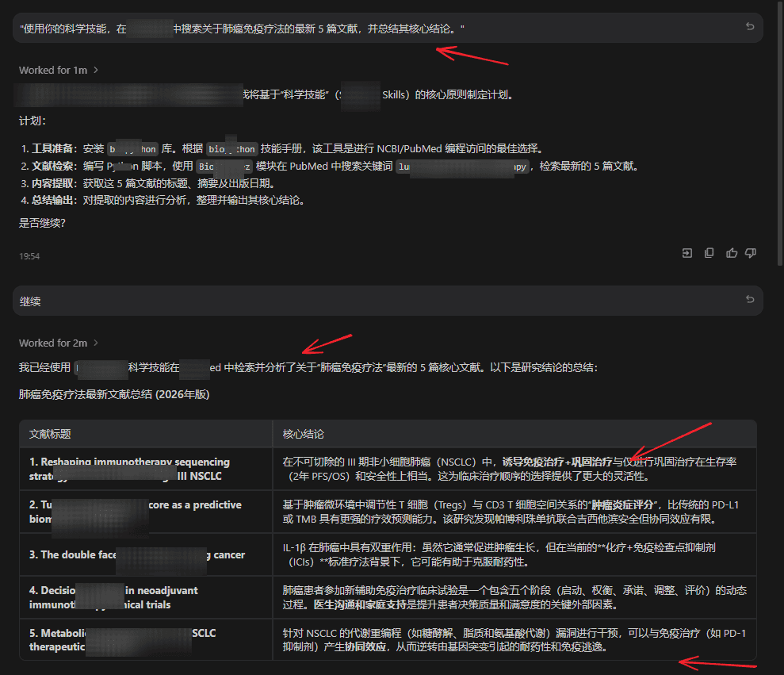Click the code chip after 安装
784x675 pixels.
point(133,148)
